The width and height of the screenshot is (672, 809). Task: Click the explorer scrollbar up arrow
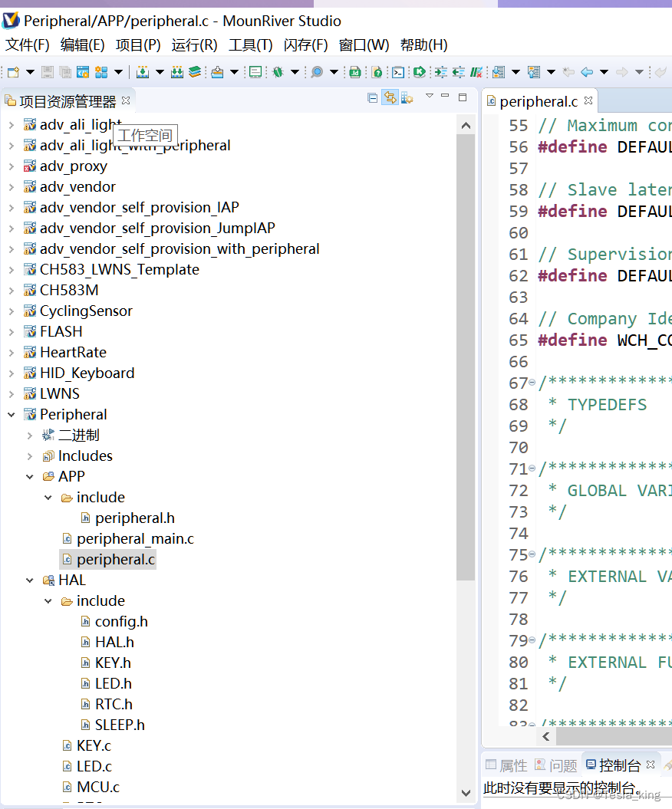point(466,125)
